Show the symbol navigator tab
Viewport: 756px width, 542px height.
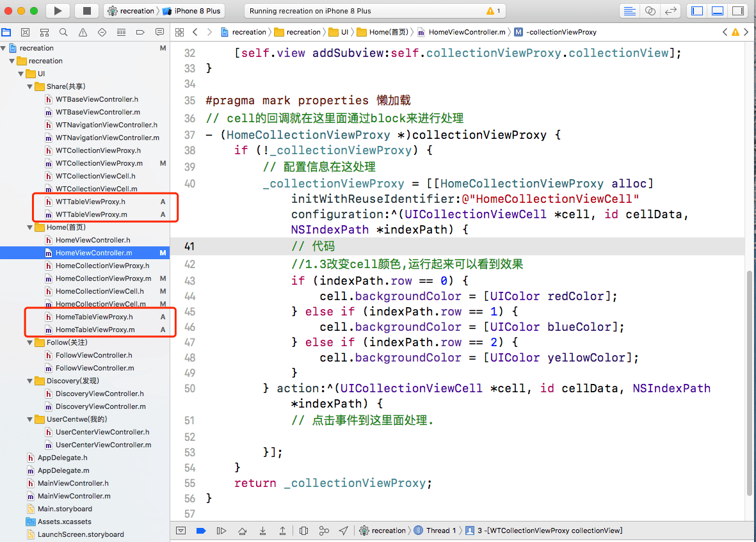pos(44,32)
